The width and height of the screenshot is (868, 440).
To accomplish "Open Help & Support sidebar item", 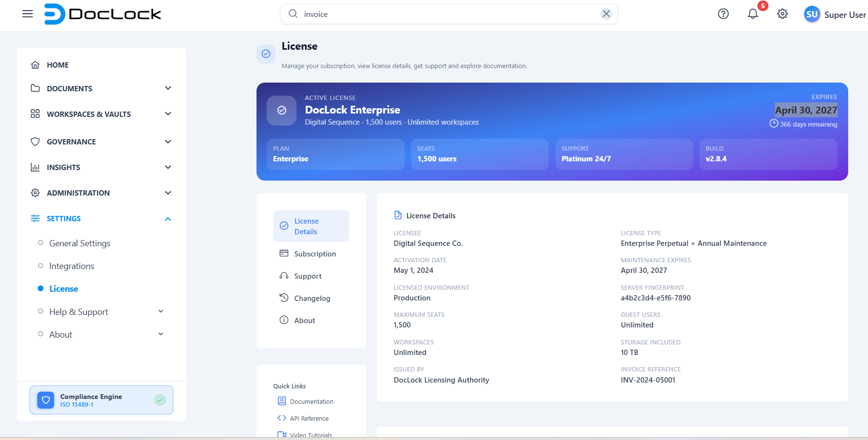I will click(79, 312).
